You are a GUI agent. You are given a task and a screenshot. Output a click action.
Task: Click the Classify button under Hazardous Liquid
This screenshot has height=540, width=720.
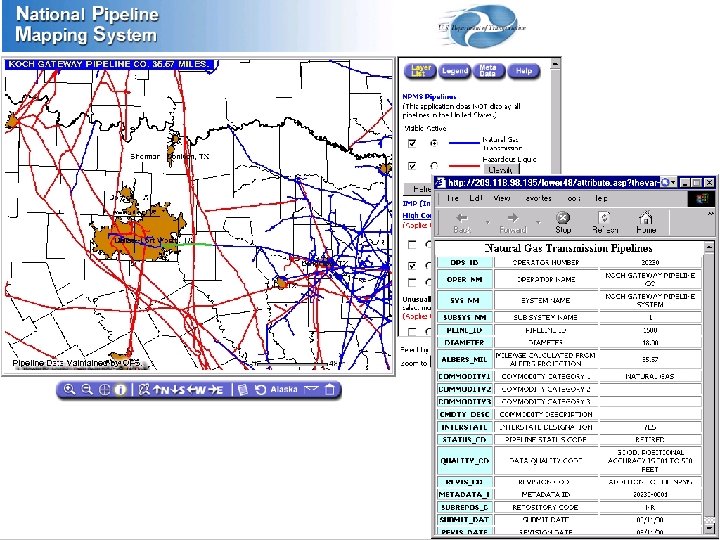pyautogui.click(x=500, y=169)
